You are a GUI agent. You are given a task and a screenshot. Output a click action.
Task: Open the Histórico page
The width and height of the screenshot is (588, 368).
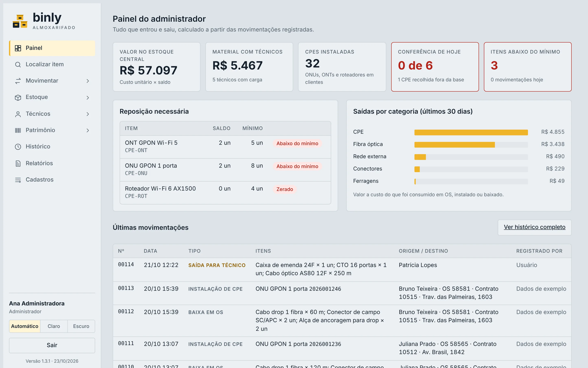click(52, 147)
